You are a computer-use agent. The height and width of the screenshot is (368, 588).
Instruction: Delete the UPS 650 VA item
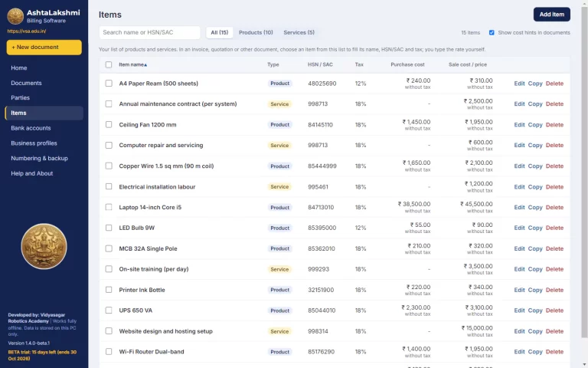pos(554,310)
